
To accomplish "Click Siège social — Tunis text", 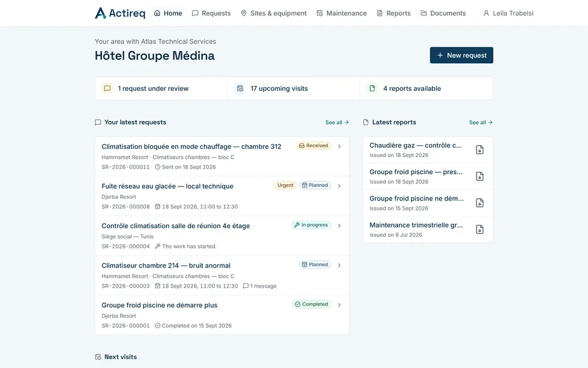I will (x=127, y=237).
